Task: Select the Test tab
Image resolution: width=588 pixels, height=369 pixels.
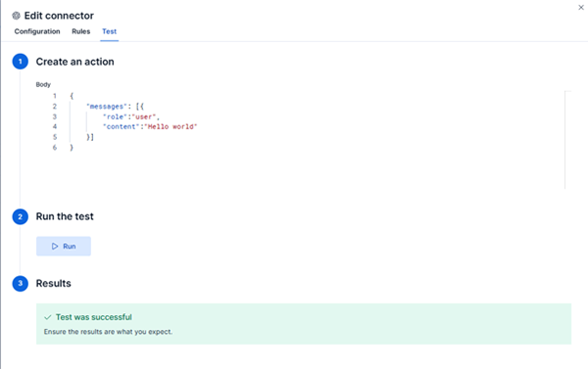Action: pyautogui.click(x=109, y=31)
